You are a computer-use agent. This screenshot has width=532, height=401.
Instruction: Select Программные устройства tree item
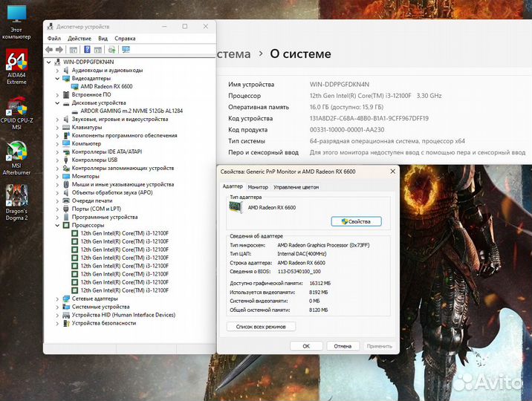coord(105,217)
